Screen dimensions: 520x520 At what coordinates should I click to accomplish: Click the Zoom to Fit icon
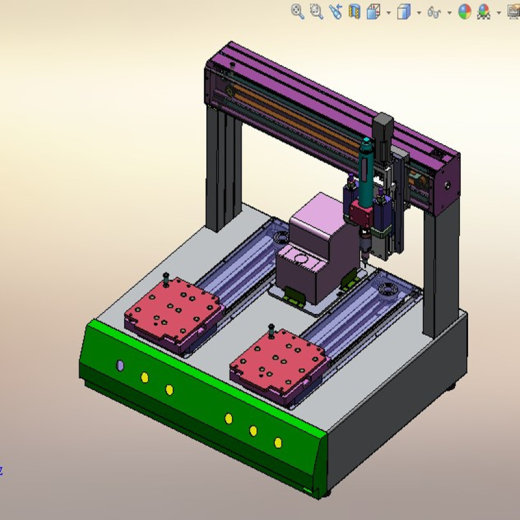click(297, 12)
